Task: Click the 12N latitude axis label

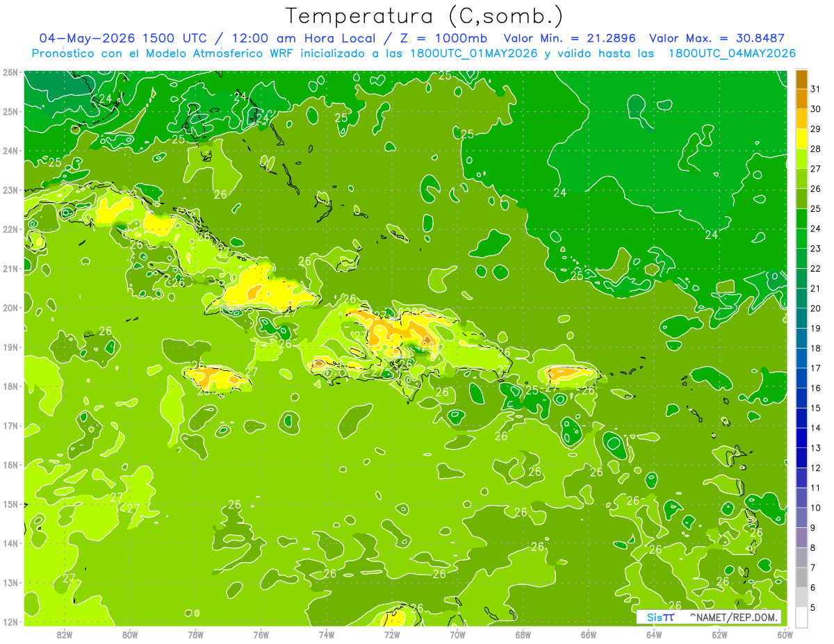Action: [x=11, y=622]
